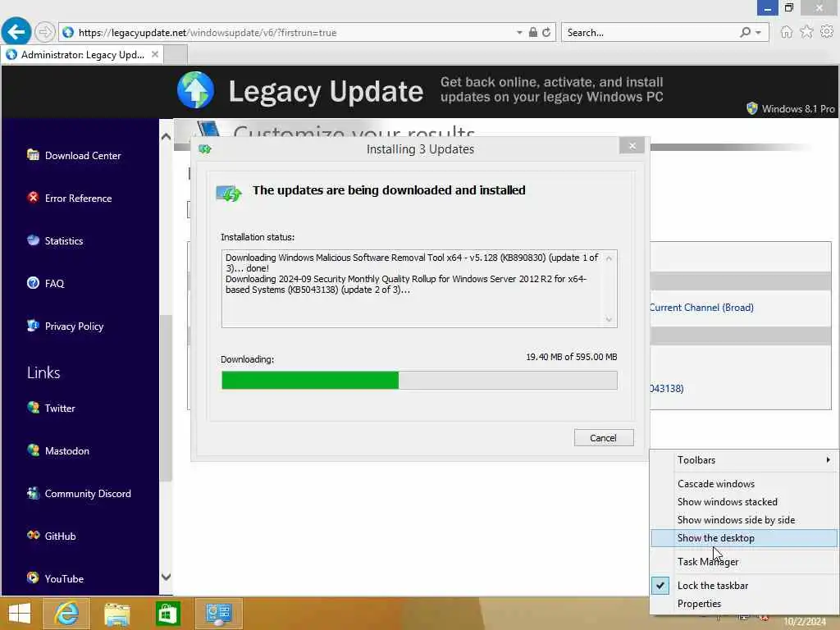The width and height of the screenshot is (840, 630).
Task: Click the green download progress bar
Action: [310, 381]
